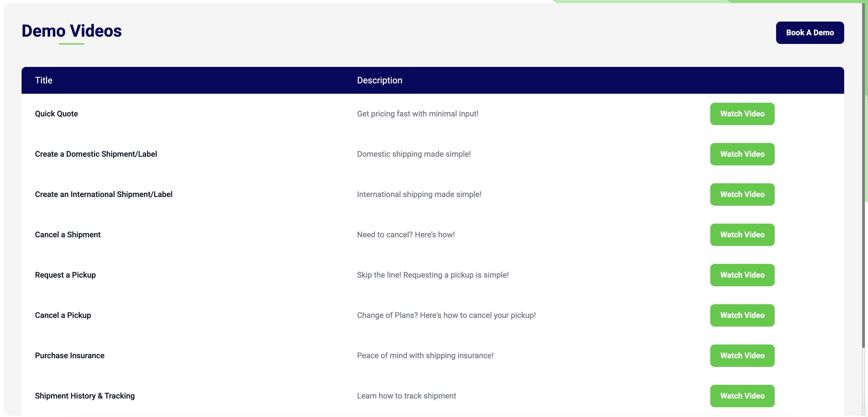The image size is (868, 417).
Task: Select the Cancel a Shipment title
Action: pyautogui.click(x=68, y=235)
